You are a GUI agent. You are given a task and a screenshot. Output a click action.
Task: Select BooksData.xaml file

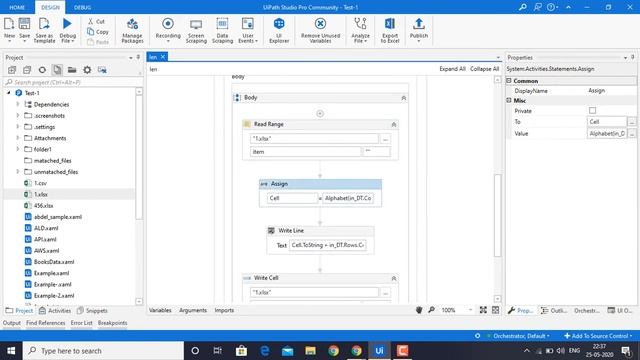pos(54,262)
